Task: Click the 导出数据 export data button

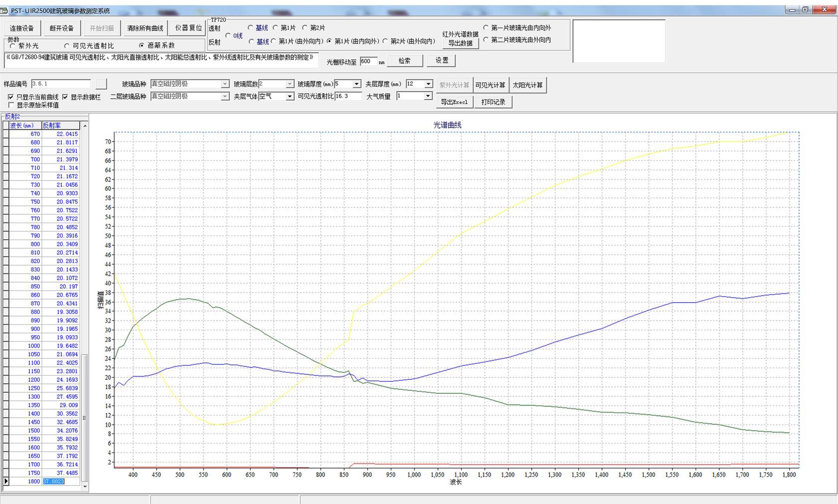Action: 460,43
